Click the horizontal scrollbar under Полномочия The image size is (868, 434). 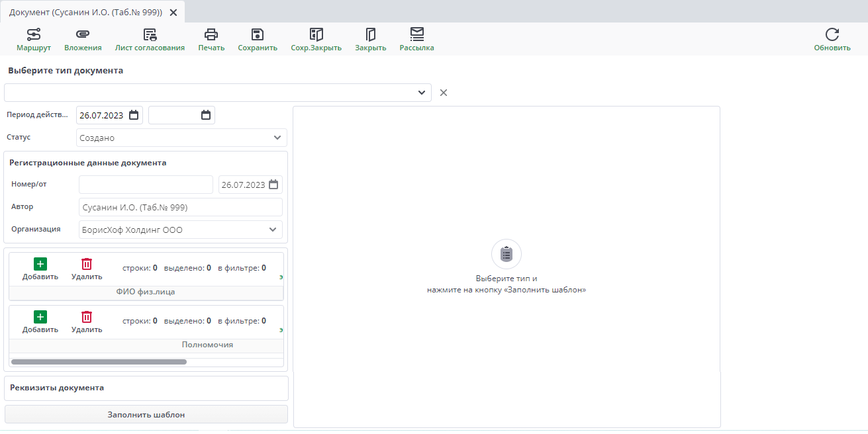tap(99, 362)
